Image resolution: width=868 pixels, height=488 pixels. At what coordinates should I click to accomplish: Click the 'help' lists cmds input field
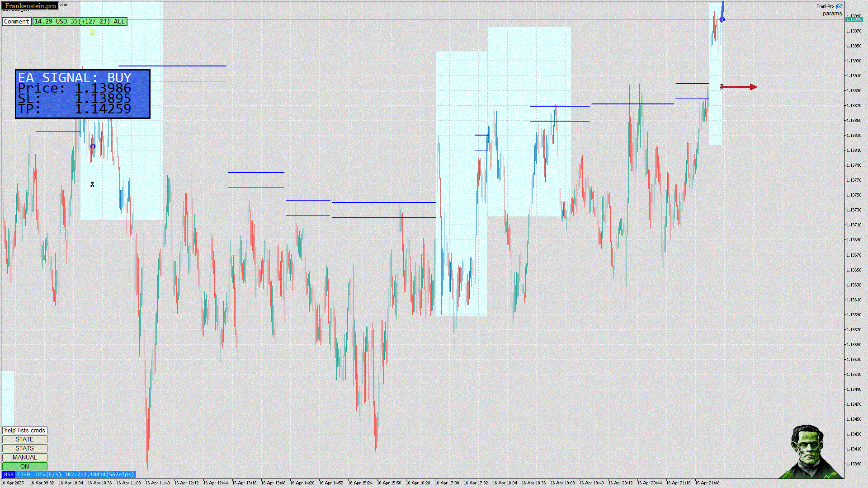25,430
